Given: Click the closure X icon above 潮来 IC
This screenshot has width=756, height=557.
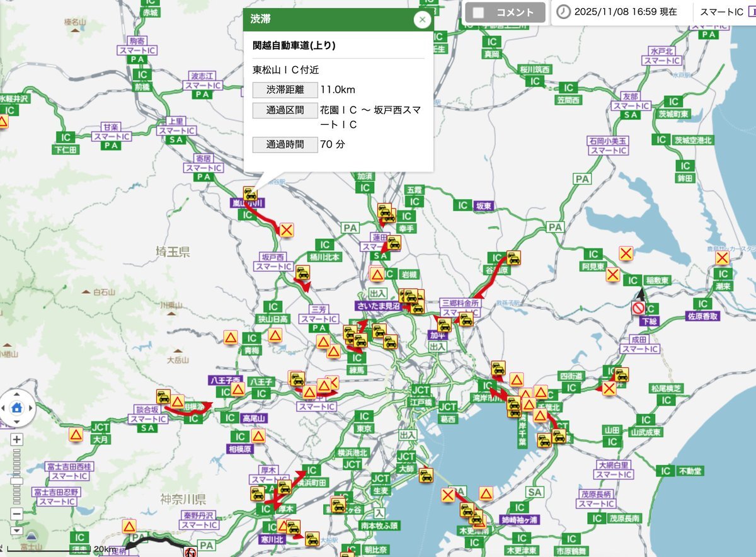Looking at the screenshot, I should [722, 258].
